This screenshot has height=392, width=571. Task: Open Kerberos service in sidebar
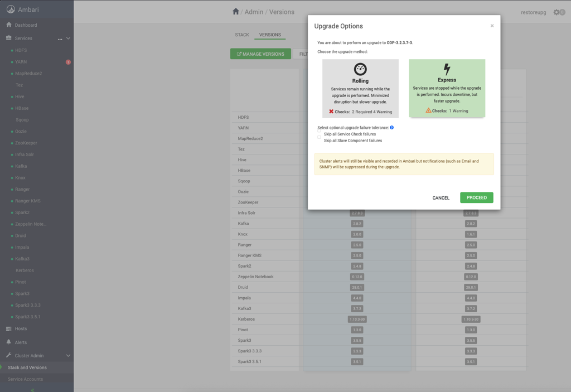coord(25,270)
